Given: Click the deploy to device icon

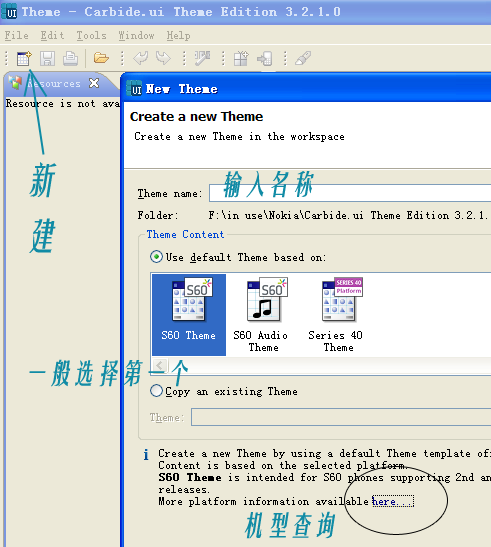Looking at the screenshot, I should 265,58.
